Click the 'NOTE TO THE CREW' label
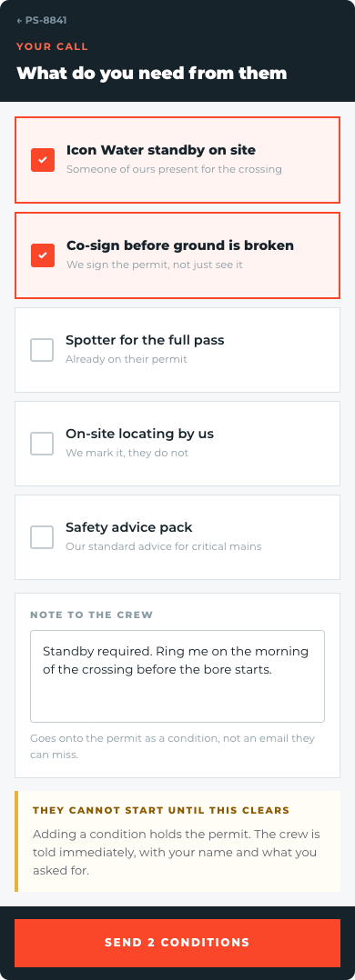The width and height of the screenshot is (355, 980). (91, 615)
